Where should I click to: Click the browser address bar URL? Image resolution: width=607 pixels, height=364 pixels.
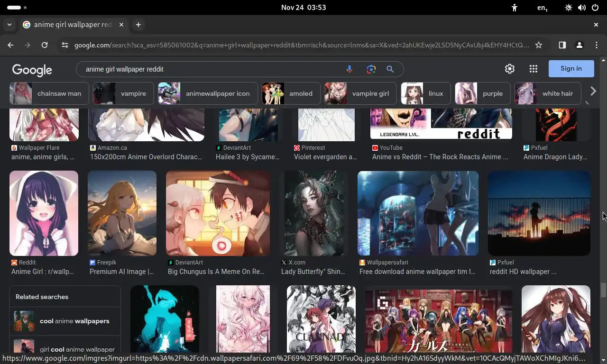pyautogui.click(x=302, y=45)
